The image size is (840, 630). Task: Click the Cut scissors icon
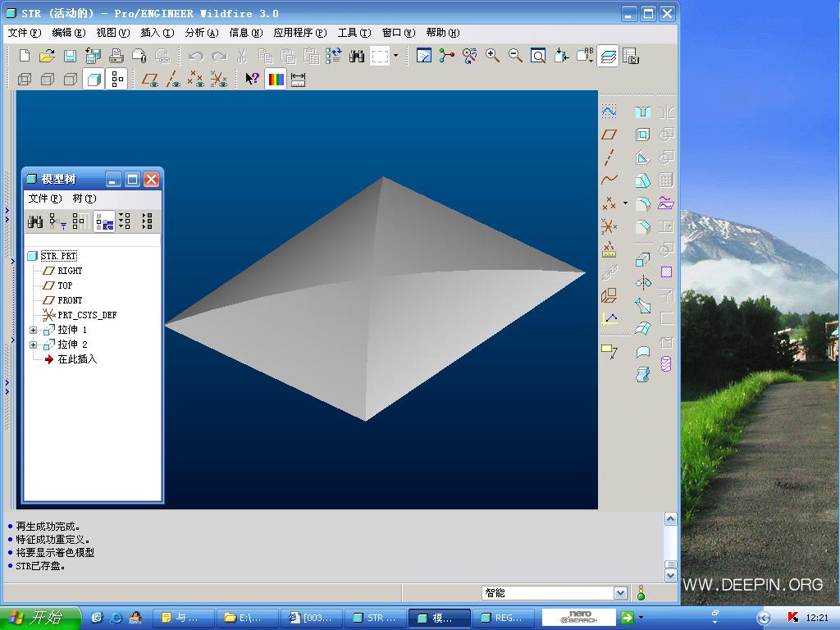242,56
